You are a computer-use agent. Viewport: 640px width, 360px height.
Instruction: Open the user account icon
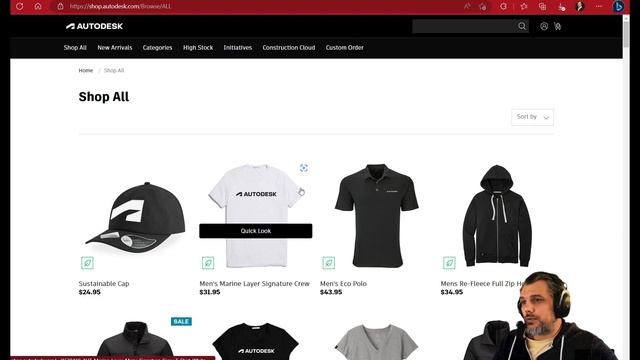(544, 26)
